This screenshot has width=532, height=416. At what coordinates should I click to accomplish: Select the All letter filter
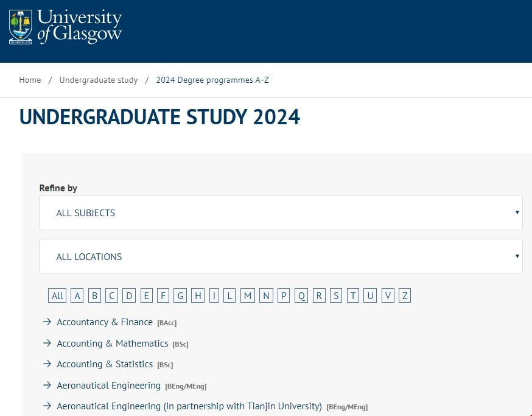point(57,295)
